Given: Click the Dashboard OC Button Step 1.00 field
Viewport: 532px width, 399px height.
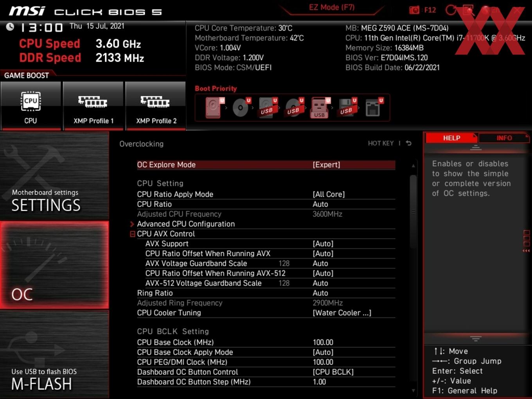Looking at the screenshot, I should (319, 382).
